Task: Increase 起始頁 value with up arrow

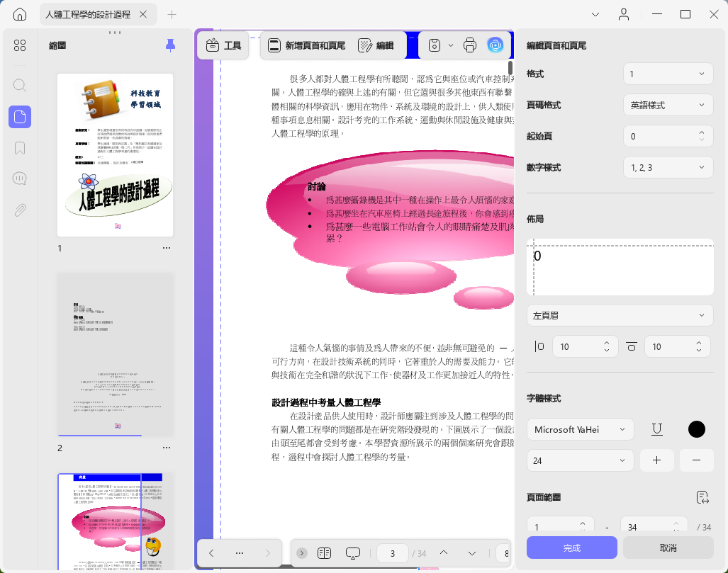Action: 702,132
